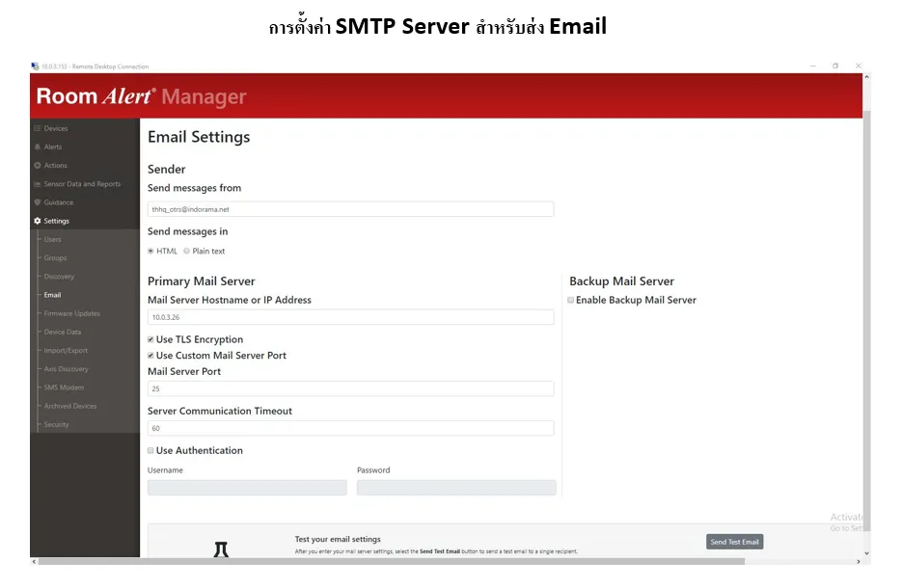This screenshot has width=902, height=588.
Task: Go to Firmware Updates in sidebar
Action: pyautogui.click(x=71, y=313)
